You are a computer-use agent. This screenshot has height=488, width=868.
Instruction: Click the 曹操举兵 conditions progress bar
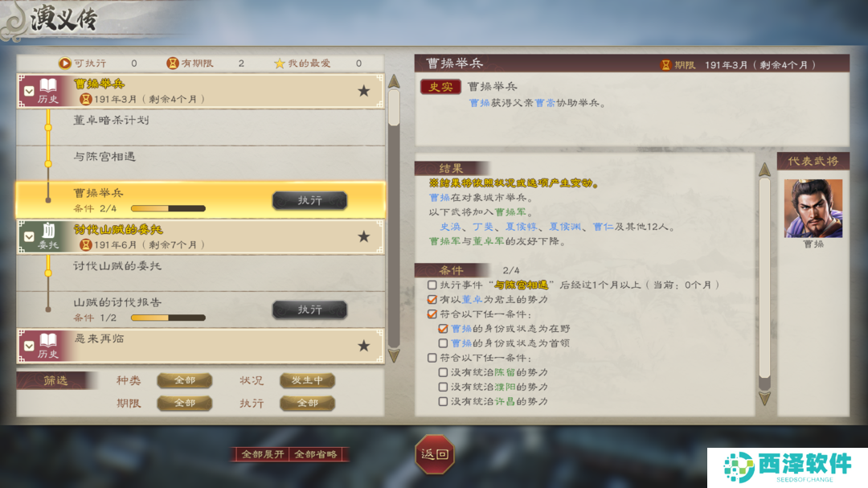[x=168, y=208]
